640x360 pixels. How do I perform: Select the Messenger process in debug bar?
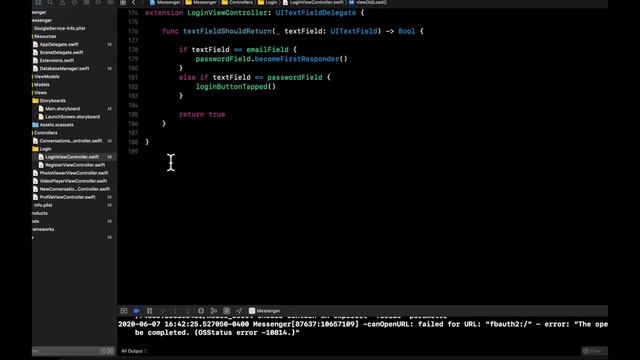click(x=264, y=311)
